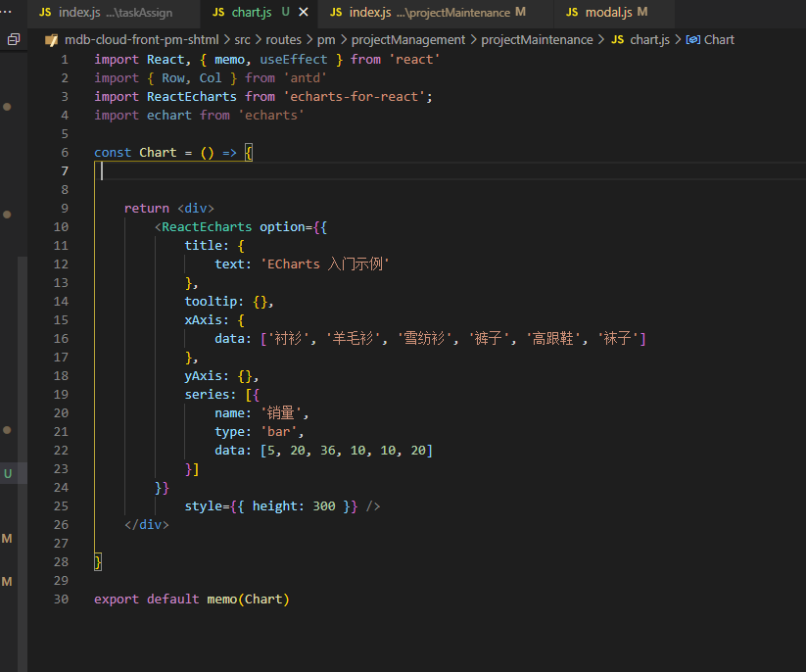
Task: Click the 'echart' identifier on line 4
Action: 169,116
